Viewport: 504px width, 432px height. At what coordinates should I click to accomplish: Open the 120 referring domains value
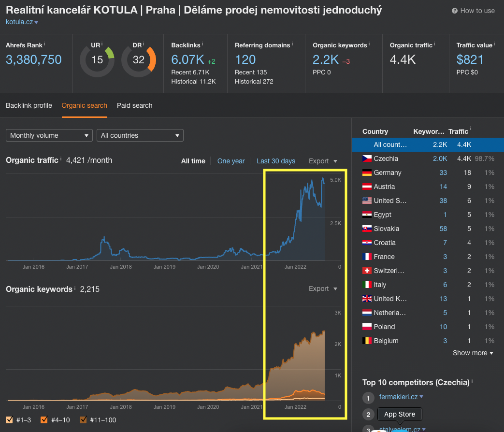245,60
